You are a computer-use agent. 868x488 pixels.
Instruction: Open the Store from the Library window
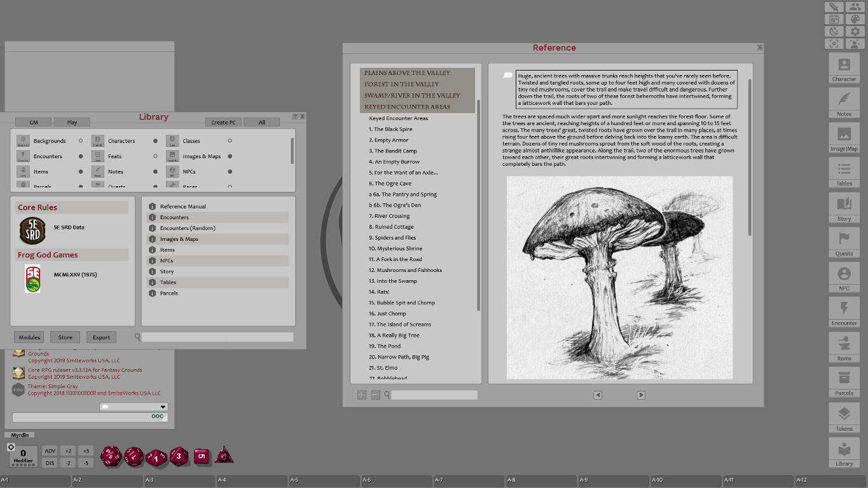pyautogui.click(x=65, y=337)
